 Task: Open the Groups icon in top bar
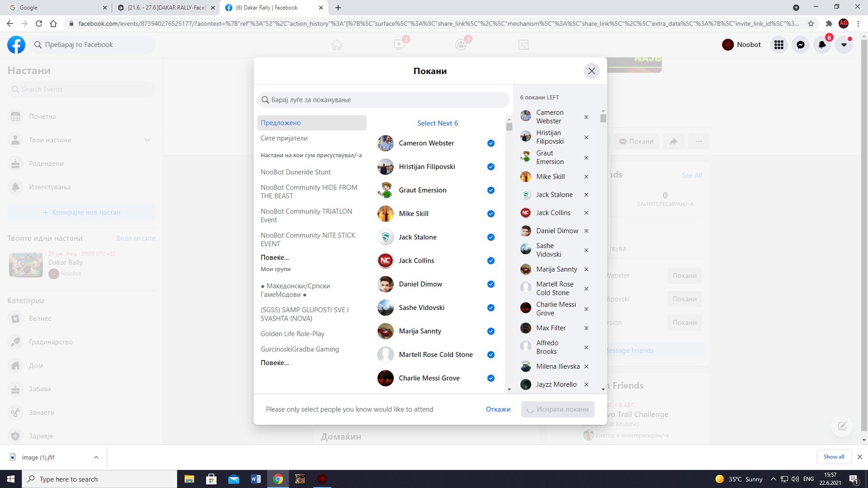coord(461,45)
